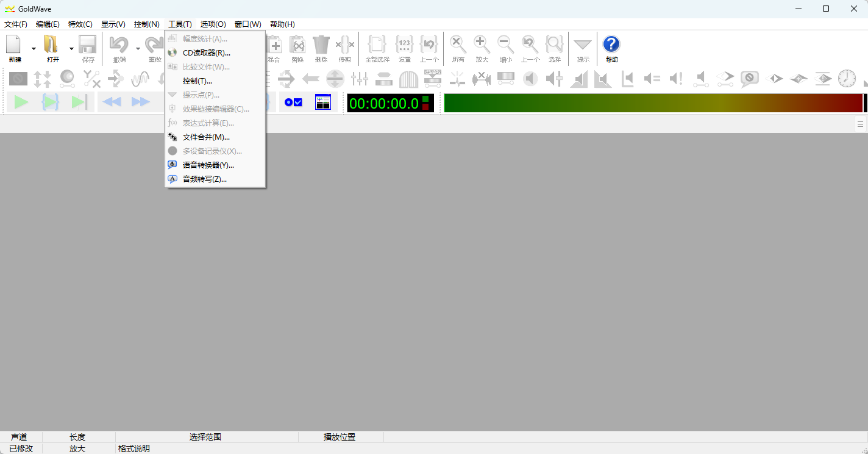The image size is (868, 454).
Task: Click the silence removal waveform X icon
Action: pos(482,78)
